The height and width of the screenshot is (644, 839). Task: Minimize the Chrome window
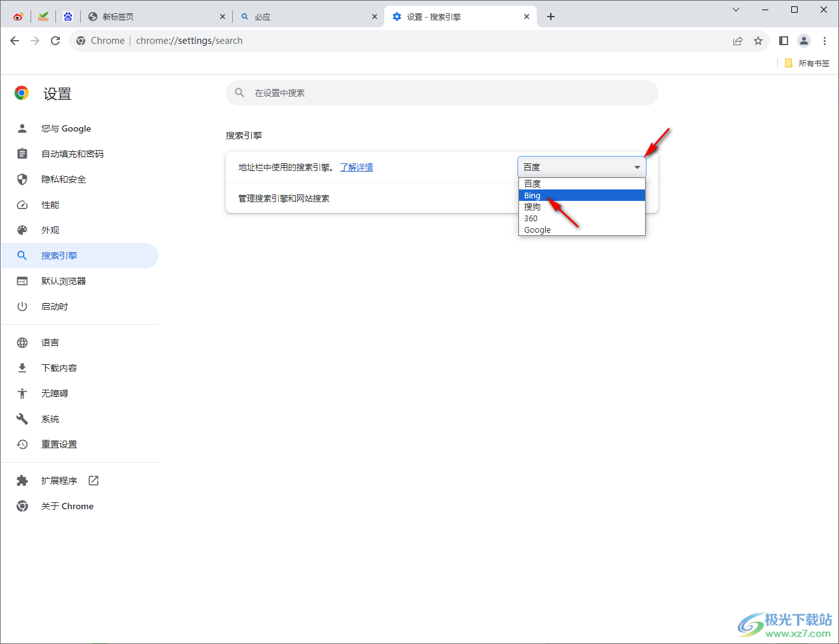[x=765, y=10]
